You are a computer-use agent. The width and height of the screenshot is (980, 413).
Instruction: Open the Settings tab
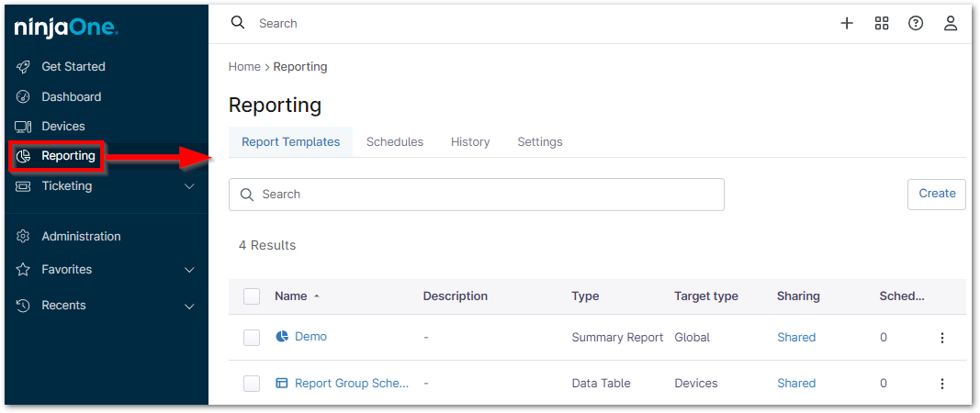point(539,142)
